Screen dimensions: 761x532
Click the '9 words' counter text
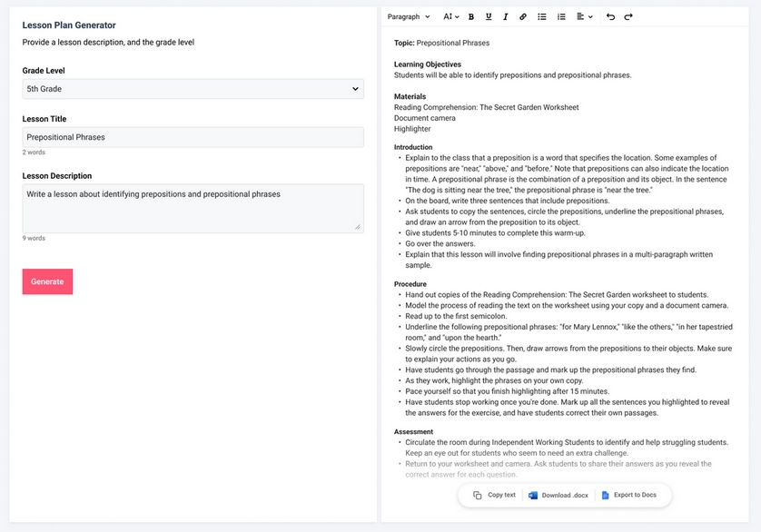click(x=34, y=239)
